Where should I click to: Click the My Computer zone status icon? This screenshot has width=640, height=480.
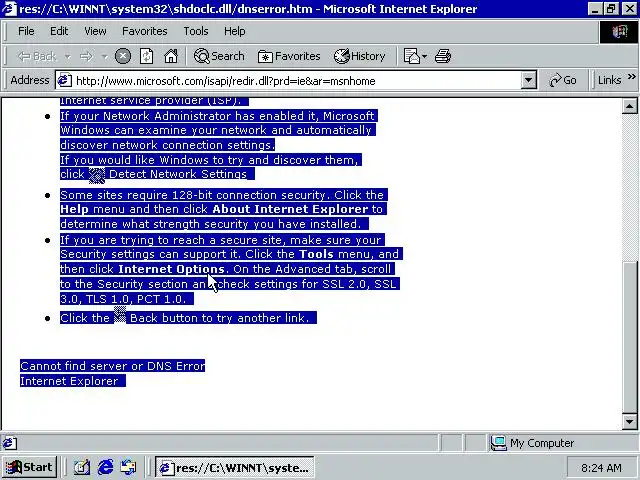[498, 443]
